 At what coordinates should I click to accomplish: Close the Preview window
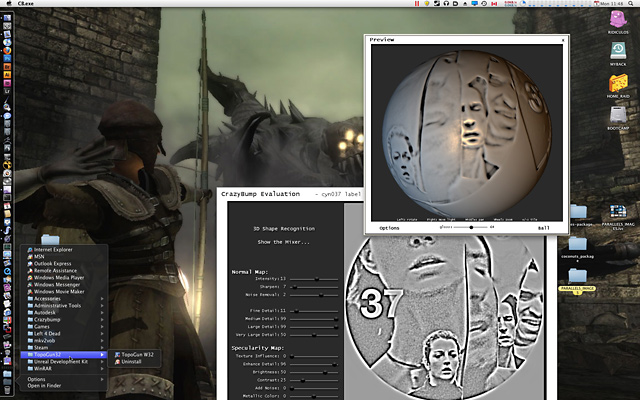tap(563, 40)
